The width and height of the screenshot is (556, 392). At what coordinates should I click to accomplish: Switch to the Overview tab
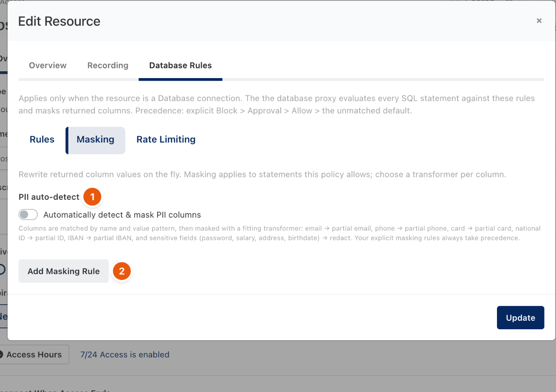coord(48,65)
